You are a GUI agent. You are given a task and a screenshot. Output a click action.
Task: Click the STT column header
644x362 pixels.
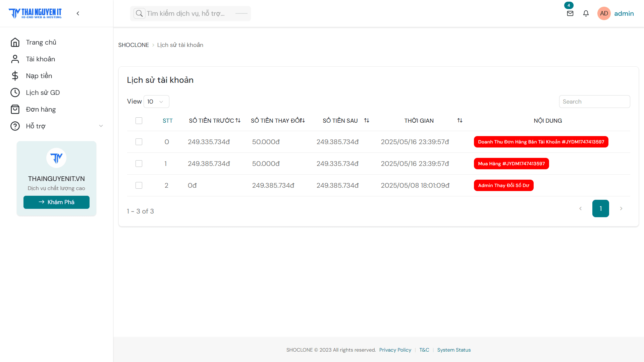[x=168, y=121]
